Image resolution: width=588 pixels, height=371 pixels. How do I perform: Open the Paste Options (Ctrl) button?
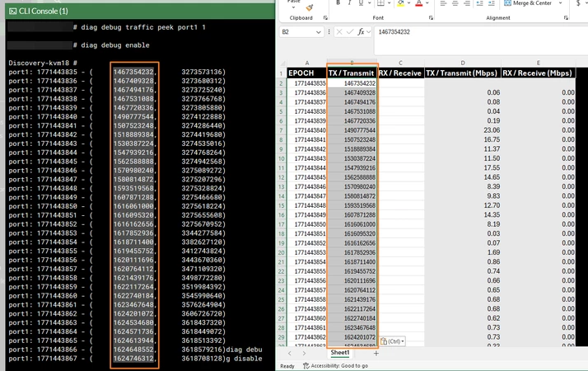coord(392,341)
